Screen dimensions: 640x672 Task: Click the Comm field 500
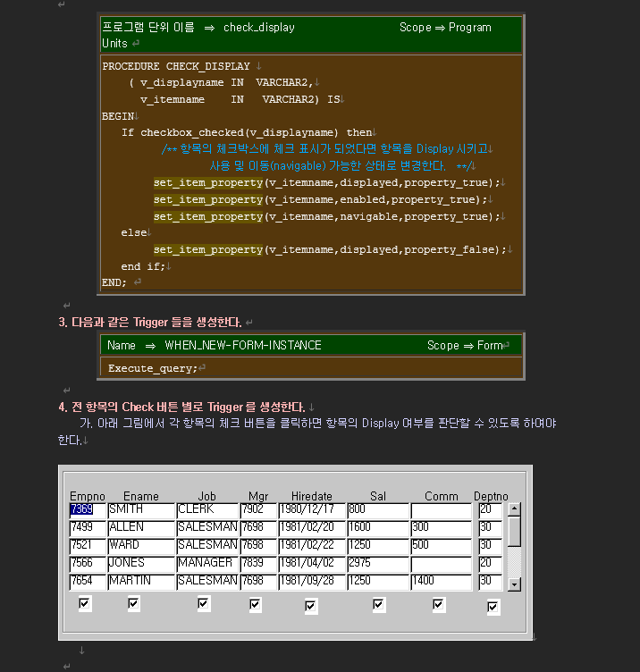coord(441,546)
